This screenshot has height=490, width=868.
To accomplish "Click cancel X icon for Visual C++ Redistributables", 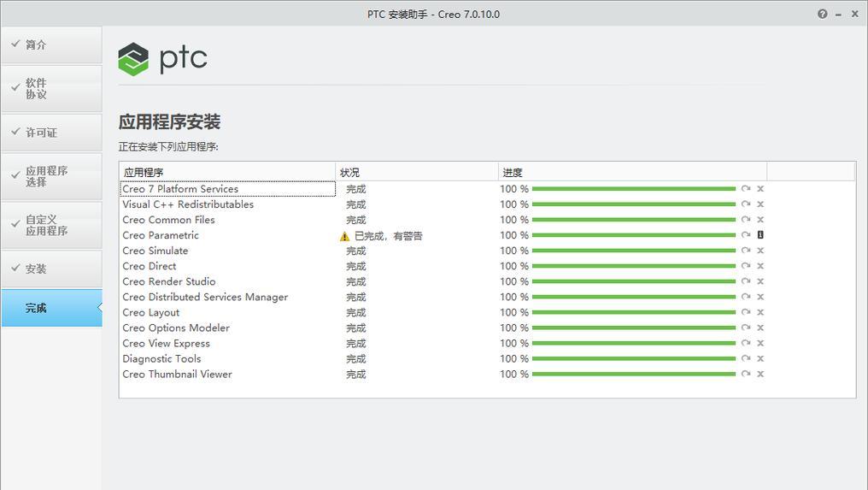I will 760,204.
